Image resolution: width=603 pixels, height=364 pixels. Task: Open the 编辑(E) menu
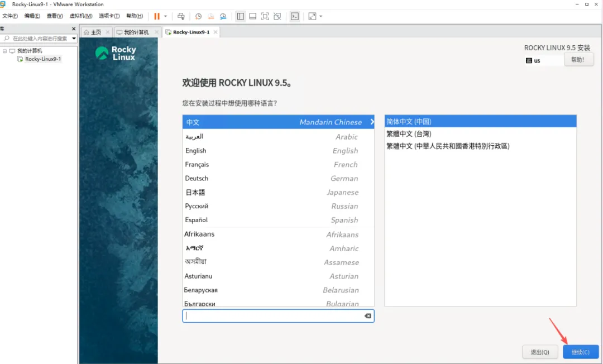pos(32,16)
